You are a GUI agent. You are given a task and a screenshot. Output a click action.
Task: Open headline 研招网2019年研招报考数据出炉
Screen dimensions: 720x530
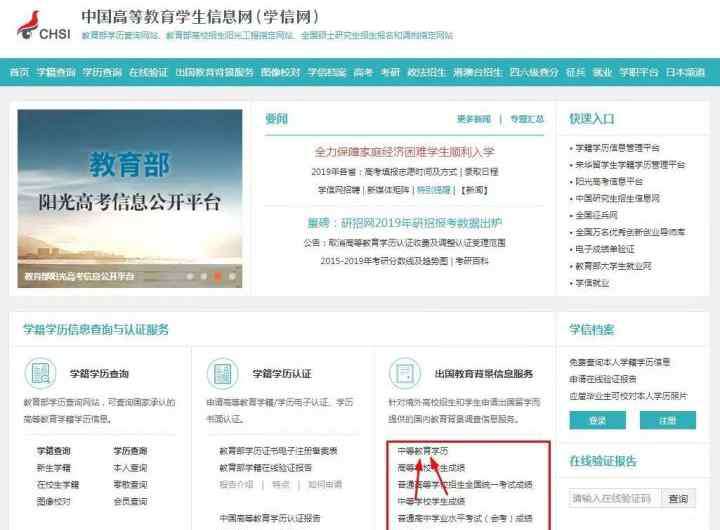405,223
